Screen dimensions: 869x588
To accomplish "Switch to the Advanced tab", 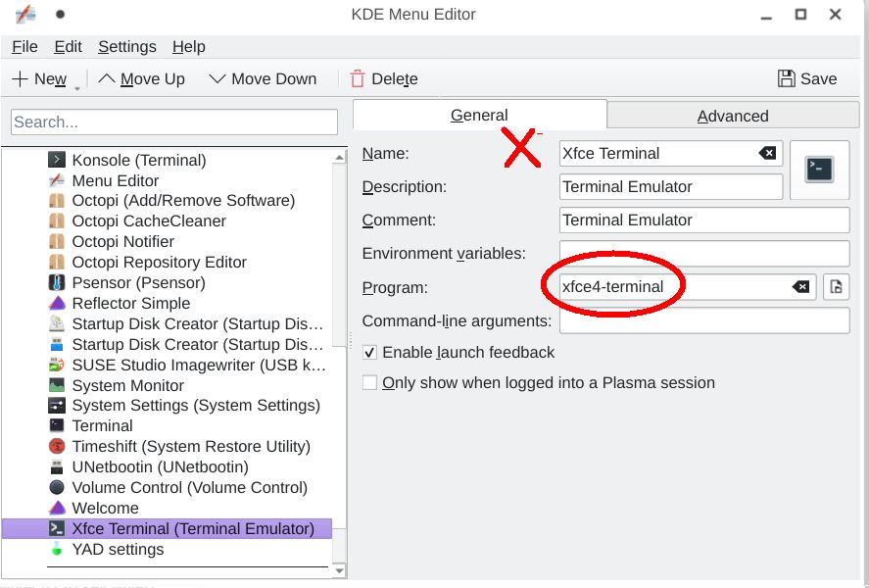I will [733, 115].
